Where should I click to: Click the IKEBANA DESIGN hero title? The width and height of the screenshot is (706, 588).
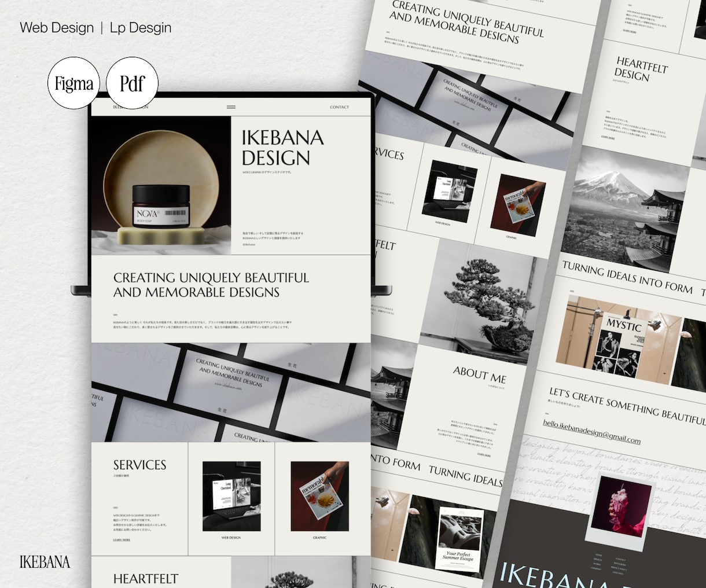click(282, 148)
